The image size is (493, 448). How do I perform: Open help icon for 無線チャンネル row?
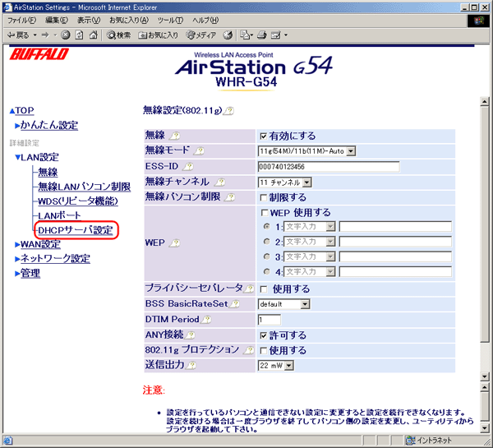pyautogui.click(x=220, y=182)
